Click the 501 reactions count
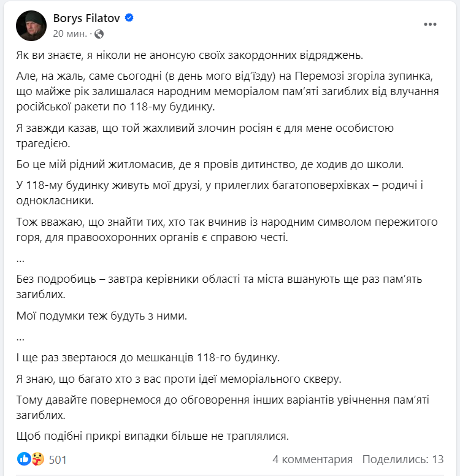This screenshot has width=460, height=476. coord(58,459)
